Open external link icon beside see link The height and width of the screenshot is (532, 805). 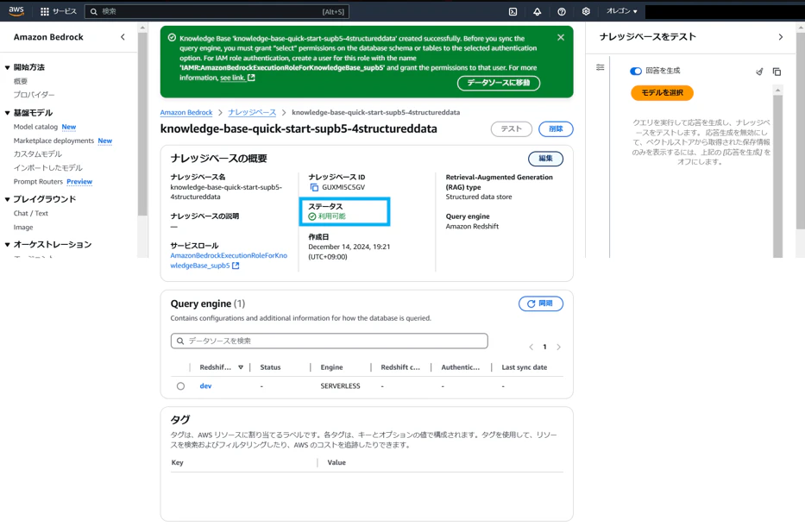click(x=251, y=78)
